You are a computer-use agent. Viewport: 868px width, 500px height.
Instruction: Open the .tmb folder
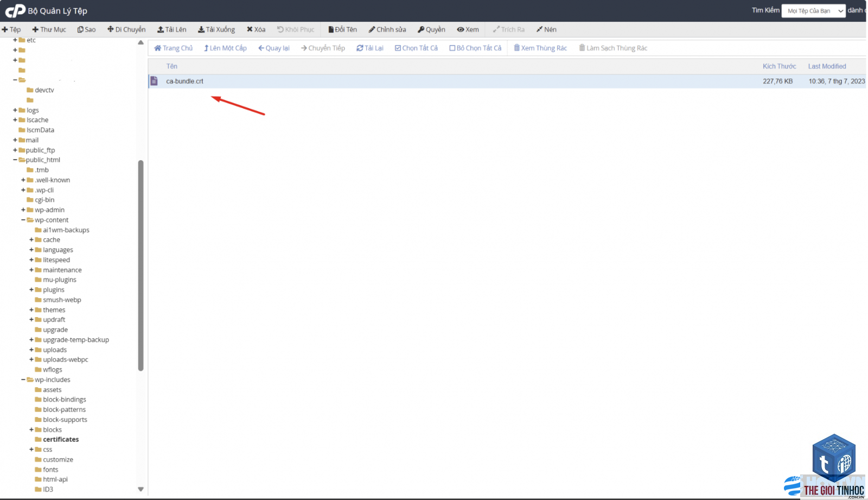(x=42, y=170)
